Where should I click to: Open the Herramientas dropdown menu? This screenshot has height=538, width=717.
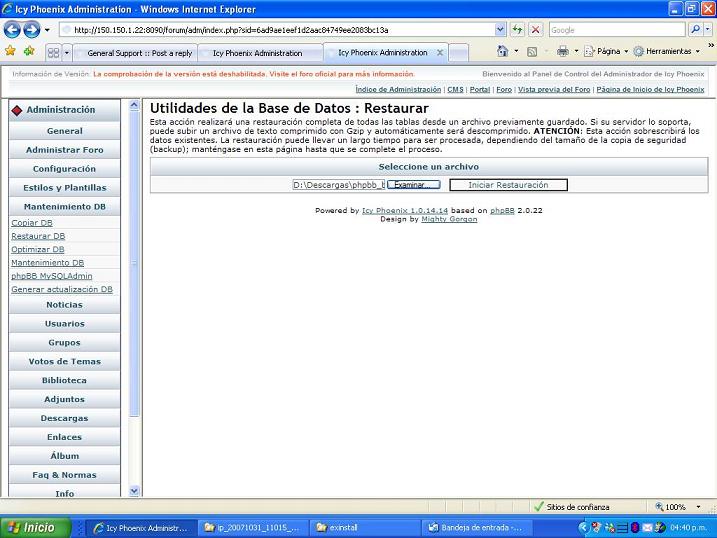[669, 51]
